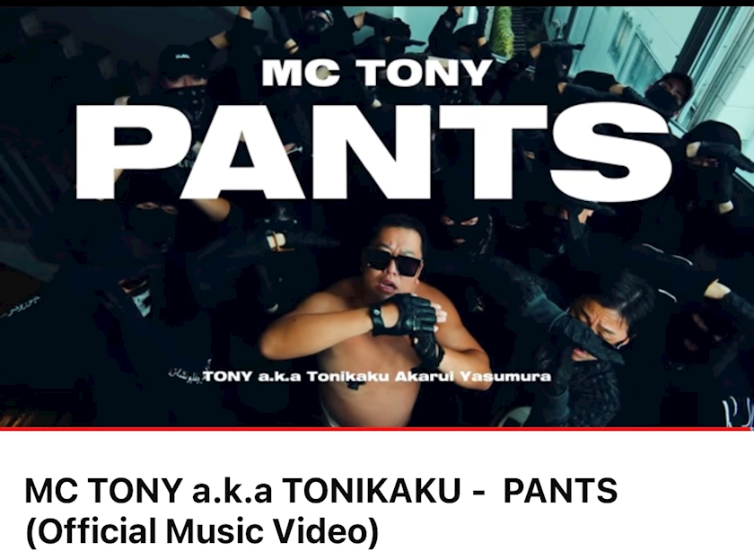The height and width of the screenshot is (560, 754).
Task: Click the MC TONY heading in video
Action: [x=376, y=73]
